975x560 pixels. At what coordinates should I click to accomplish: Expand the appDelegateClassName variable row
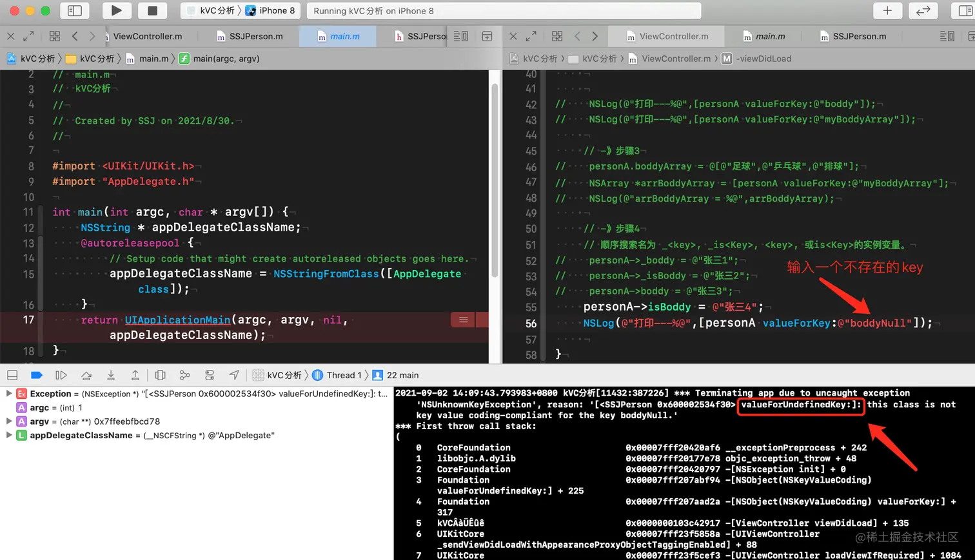(x=8, y=435)
